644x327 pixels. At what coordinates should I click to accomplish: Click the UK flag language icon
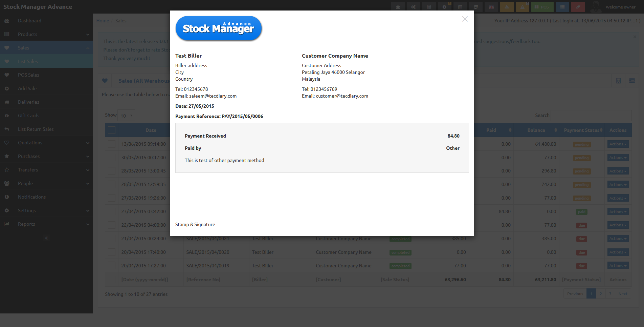tap(491, 7)
